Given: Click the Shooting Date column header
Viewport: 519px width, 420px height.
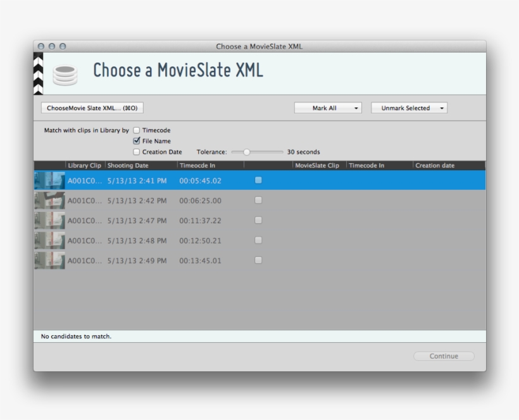Looking at the screenshot, I should [130, 163].
